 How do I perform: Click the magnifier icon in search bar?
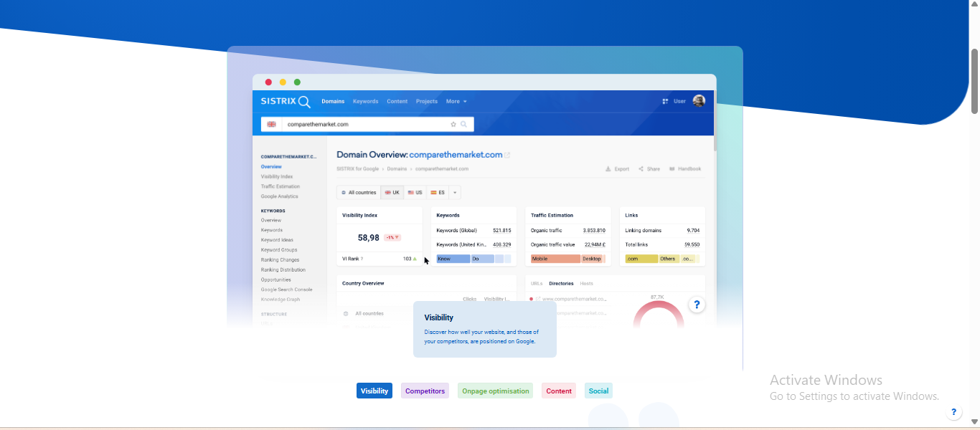(x=464, y=124)
